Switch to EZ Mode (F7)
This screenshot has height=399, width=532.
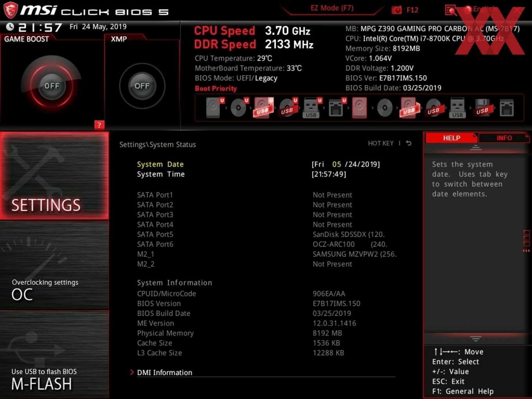(x=332, y=8)
